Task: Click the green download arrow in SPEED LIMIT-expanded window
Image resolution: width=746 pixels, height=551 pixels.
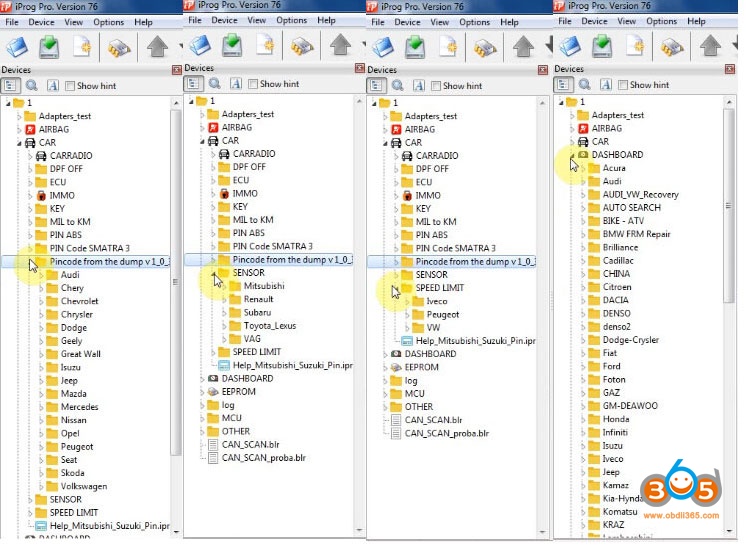Action: point(415,47)
